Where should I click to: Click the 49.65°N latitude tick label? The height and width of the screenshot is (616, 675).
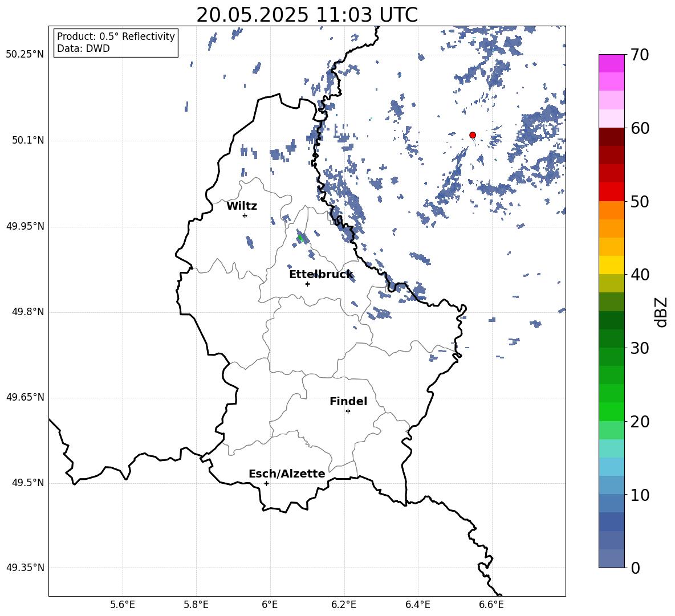pos(25,397)
